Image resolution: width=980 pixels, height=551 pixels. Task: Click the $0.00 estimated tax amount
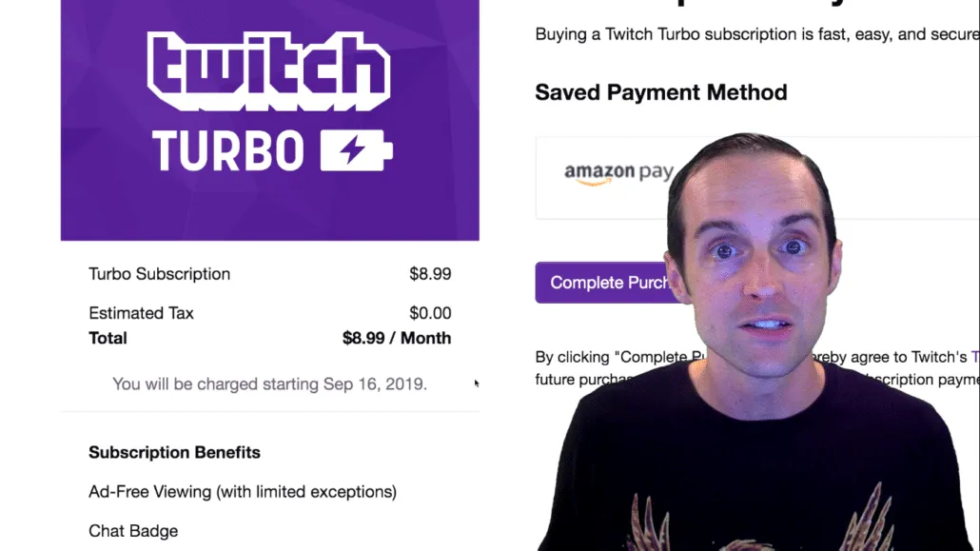pos(430,313)
